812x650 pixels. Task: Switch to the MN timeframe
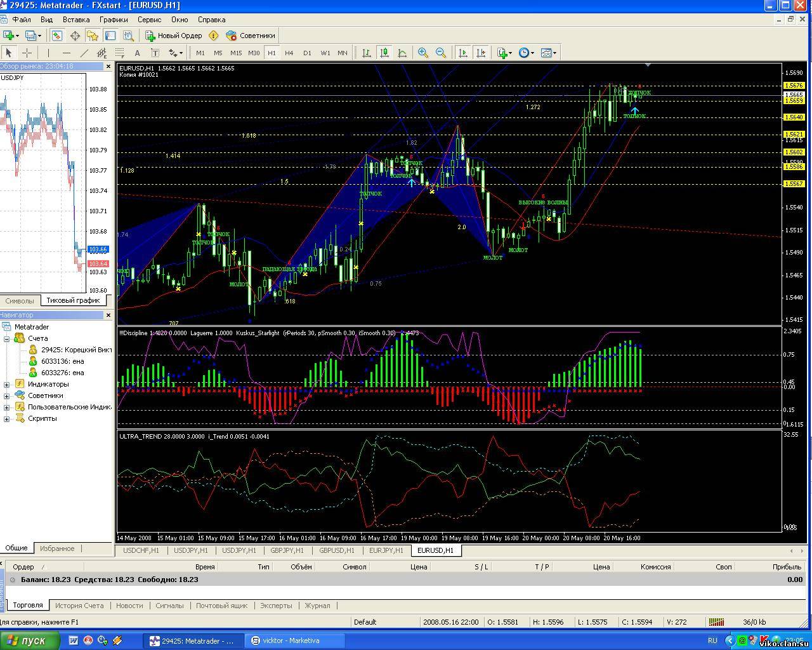pyautogui.click(x=343, y=53)
